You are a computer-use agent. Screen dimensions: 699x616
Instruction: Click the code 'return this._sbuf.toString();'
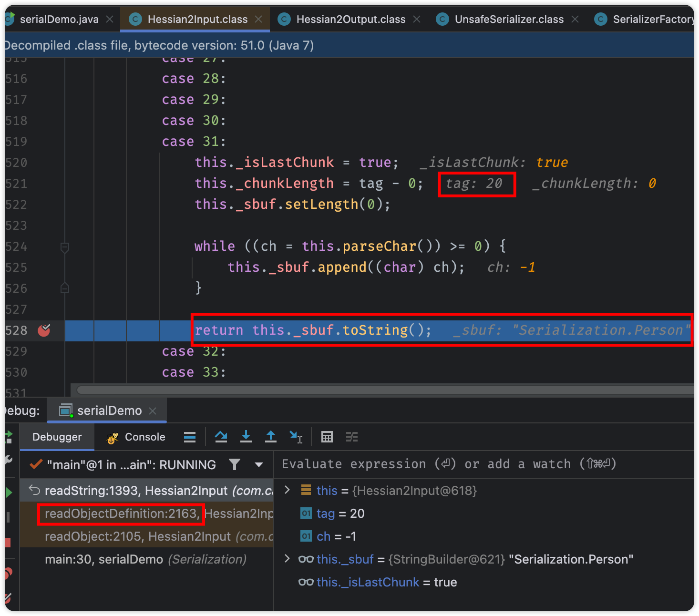pyautogui.click(x=313, y=330)
